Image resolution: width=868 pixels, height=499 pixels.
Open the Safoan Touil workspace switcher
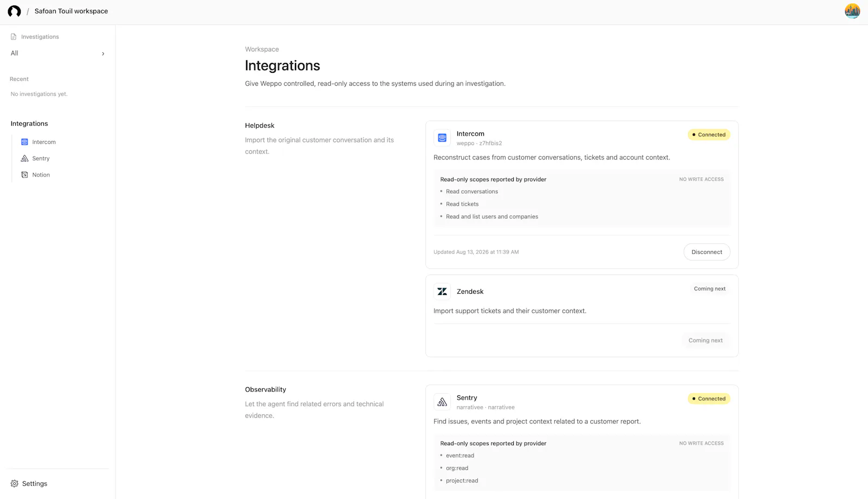[x=71, y=11]
